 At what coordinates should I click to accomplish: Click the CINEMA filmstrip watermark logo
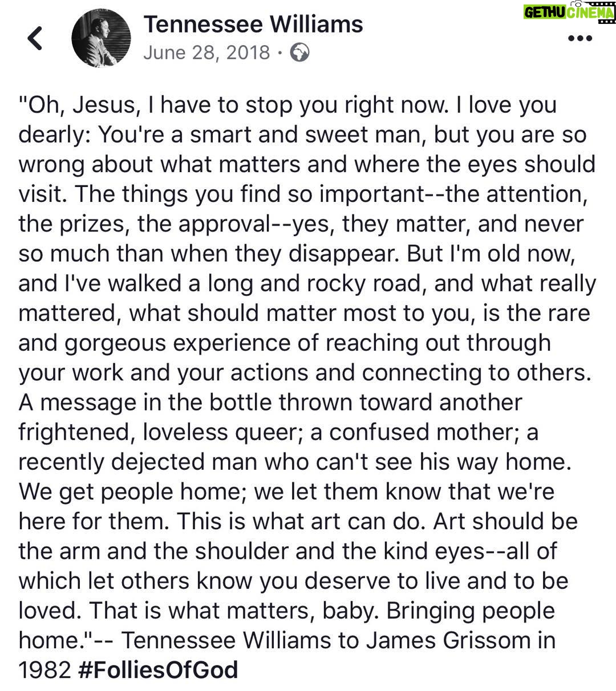(590, 13)
